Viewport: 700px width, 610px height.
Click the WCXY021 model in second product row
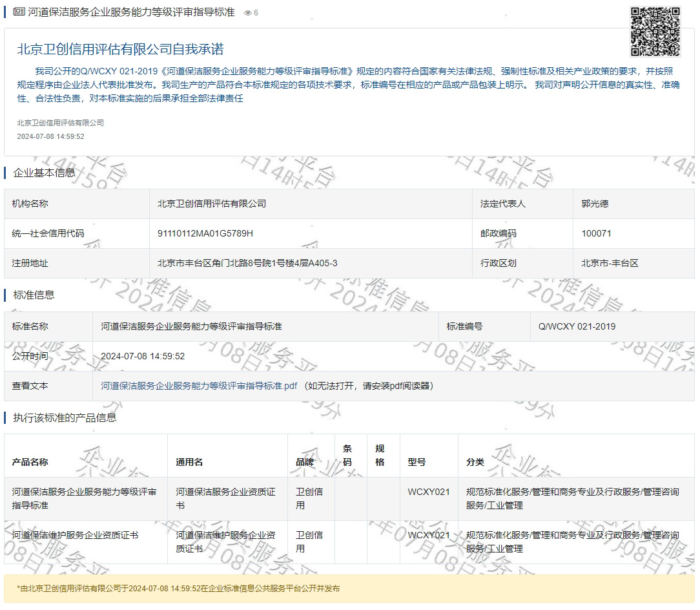tap(429, 536)
